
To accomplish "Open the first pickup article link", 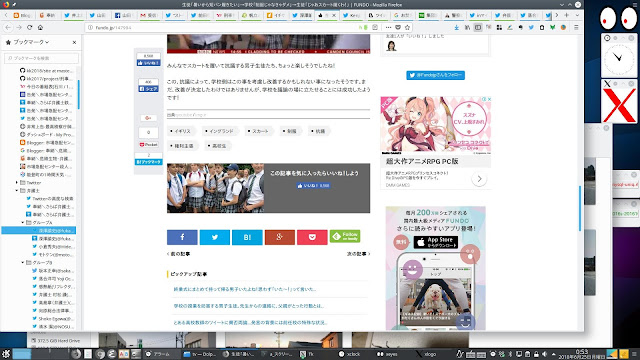I will tap(244, 289).
